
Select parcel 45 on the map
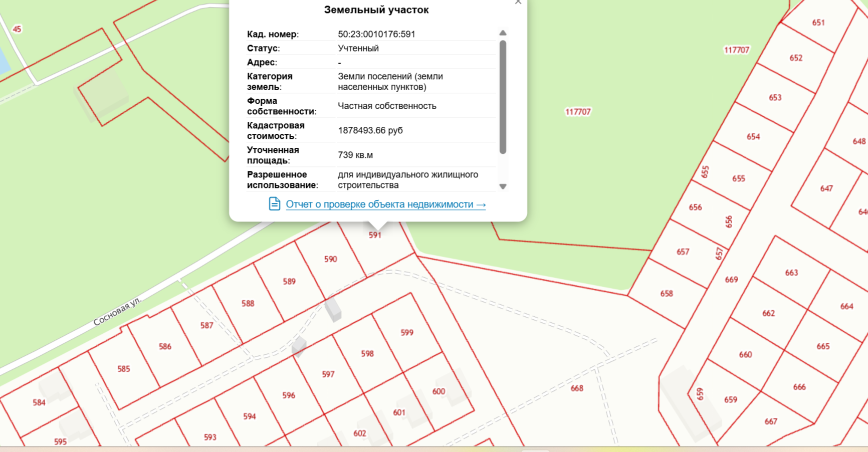17,30
